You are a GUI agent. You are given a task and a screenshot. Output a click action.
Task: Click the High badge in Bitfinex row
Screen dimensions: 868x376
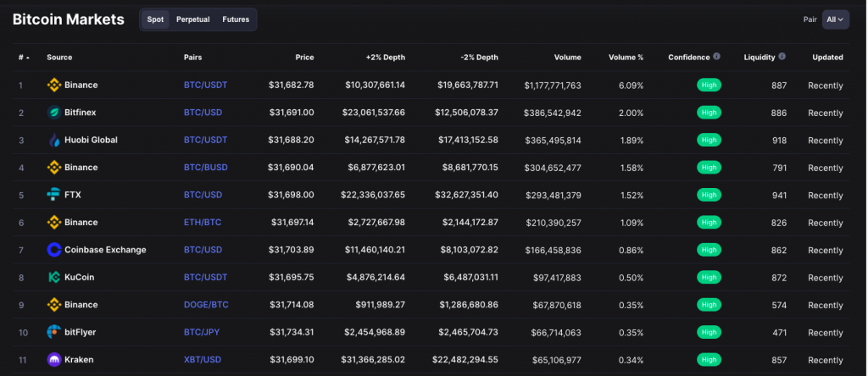tap(709, 113)
